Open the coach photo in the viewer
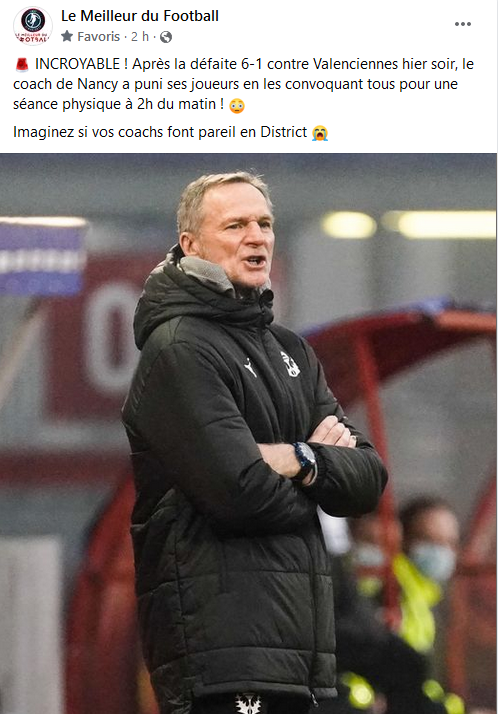The image size is (498, 714). tap(249, 434)
